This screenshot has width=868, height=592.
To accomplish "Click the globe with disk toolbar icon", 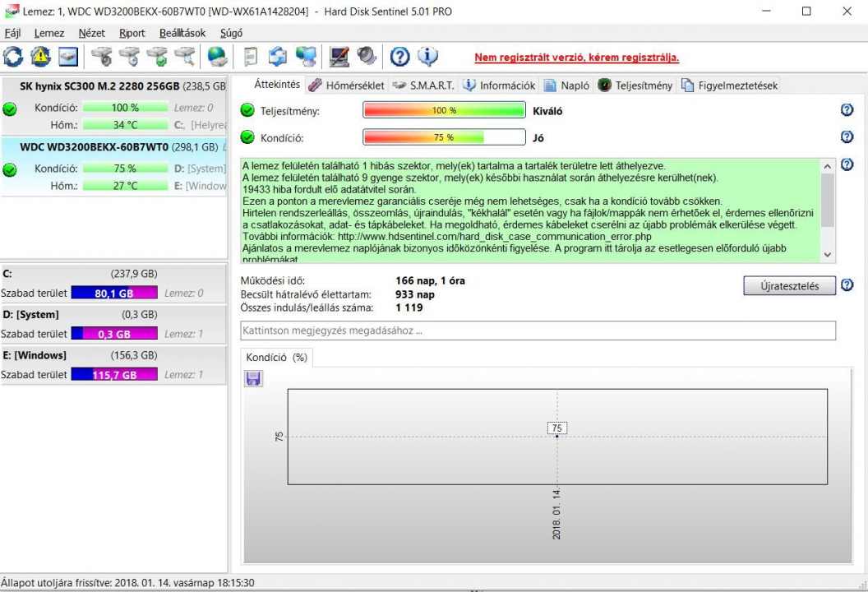I will pos(217,56).
